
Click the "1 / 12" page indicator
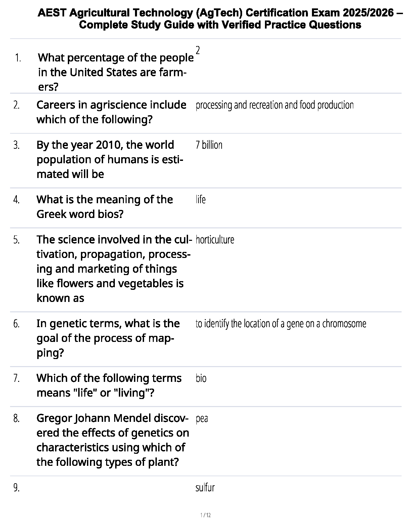(205, 515)
